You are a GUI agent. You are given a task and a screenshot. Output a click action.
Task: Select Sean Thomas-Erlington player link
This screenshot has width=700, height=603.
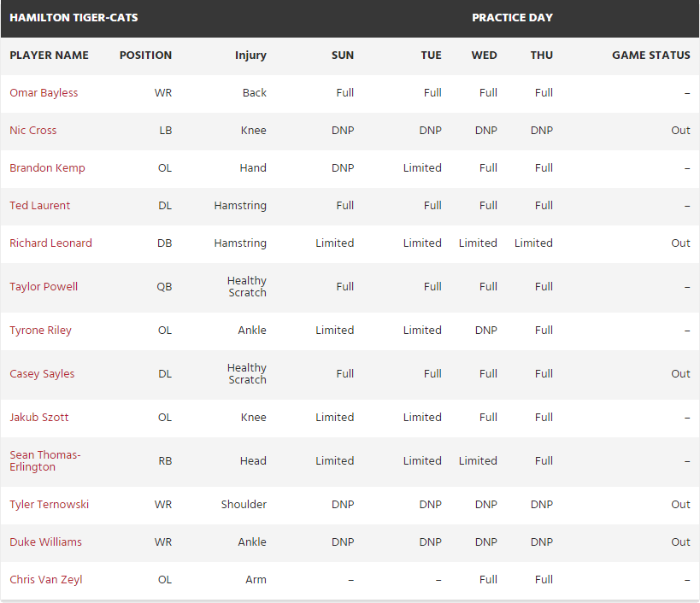click(45, 461)
